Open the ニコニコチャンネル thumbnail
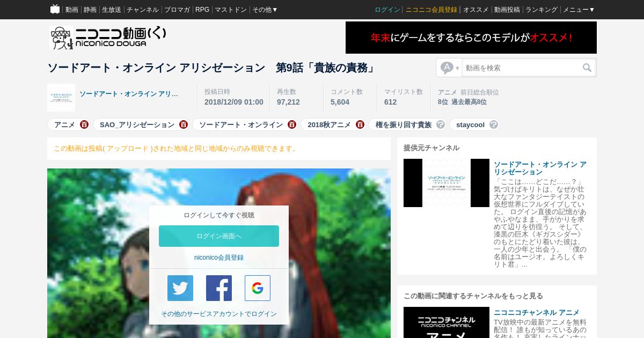This screenshot has width=644, height=338. 447,322
